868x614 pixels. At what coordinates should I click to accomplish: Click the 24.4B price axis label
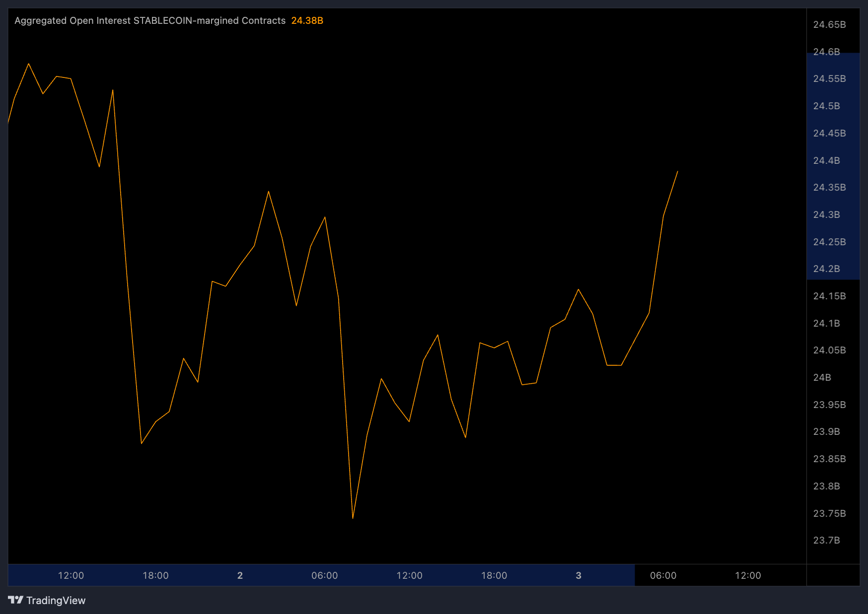pos(826,160)
